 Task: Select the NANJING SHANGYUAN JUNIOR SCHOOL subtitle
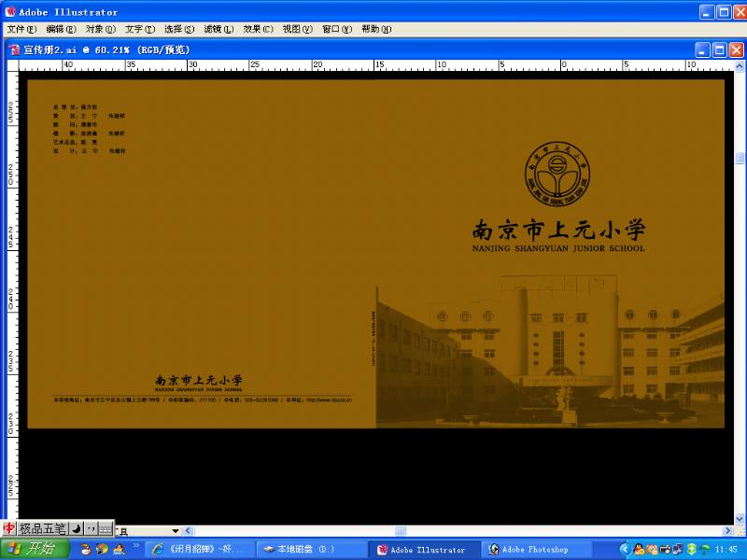point(558,248)
